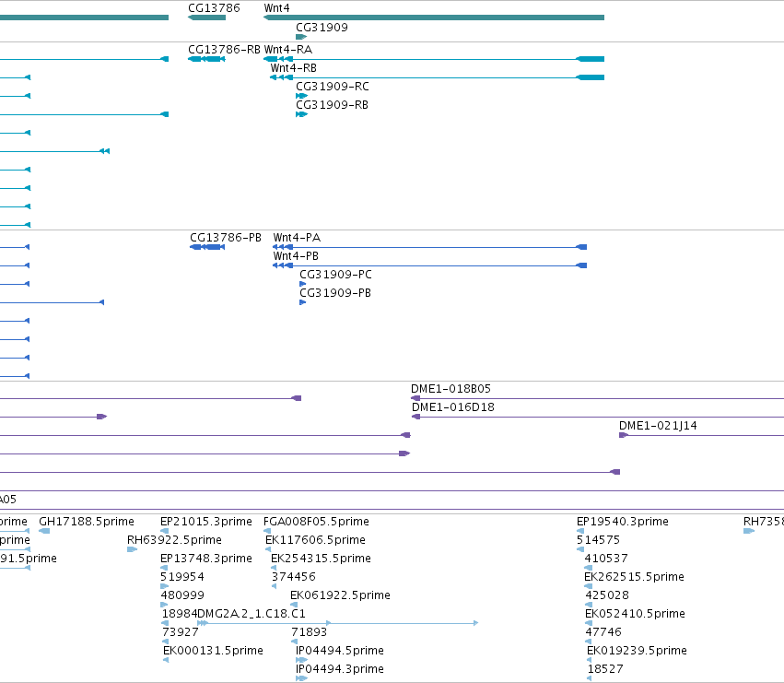Select the Wnt4-PB protein label
This screenshot has width=784, height=683.
pos(296,256)
